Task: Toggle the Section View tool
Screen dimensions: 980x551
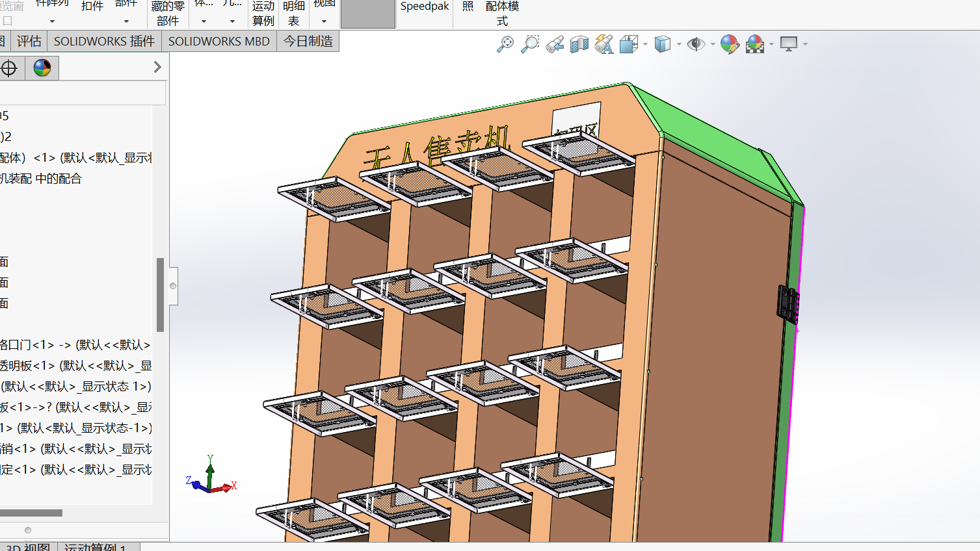Action: pyautogui.click(x=579, y=44)
